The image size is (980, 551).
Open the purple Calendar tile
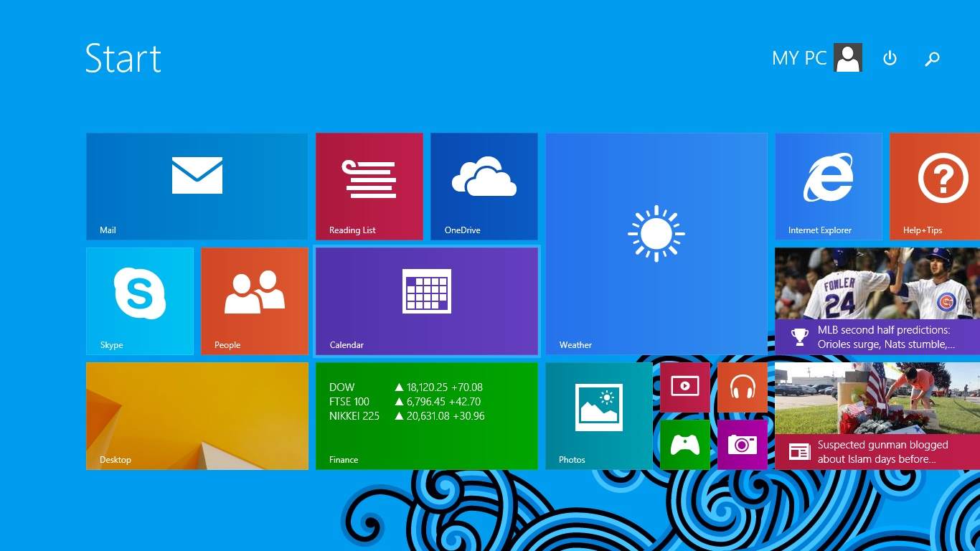pyautogui.click(x=426, y=301)
